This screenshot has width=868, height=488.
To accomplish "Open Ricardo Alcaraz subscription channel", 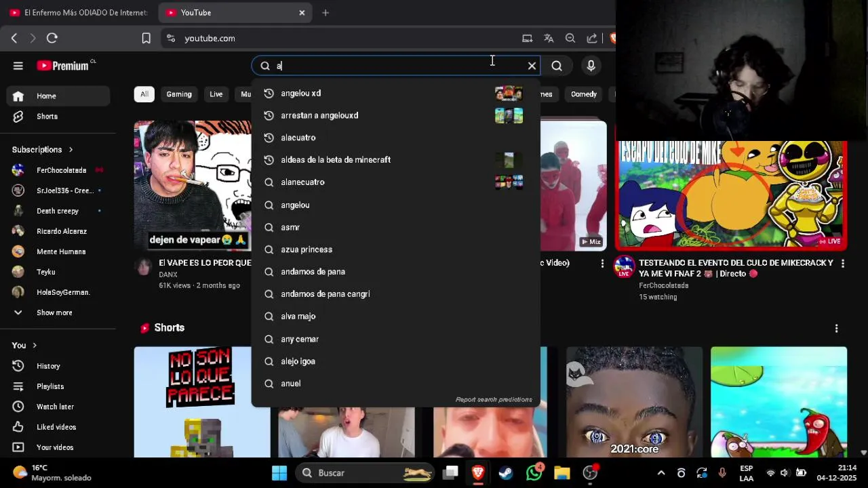I will click(x=58, y=231).
